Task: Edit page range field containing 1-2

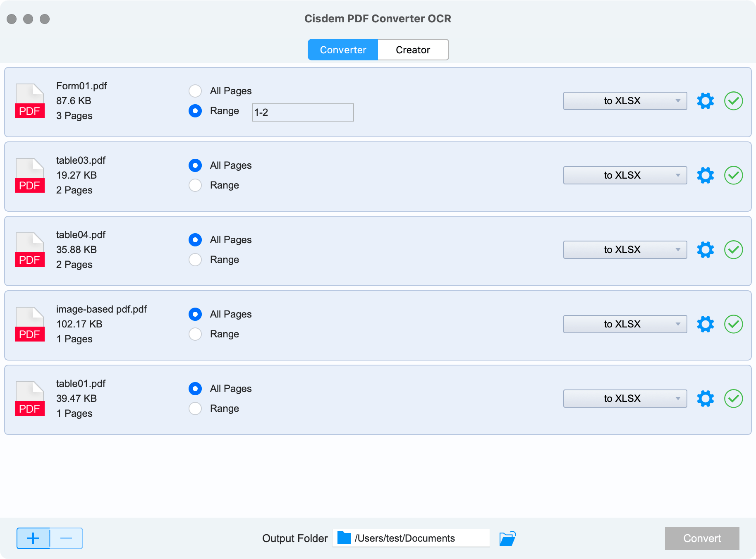Action: (x=303, y=112)
